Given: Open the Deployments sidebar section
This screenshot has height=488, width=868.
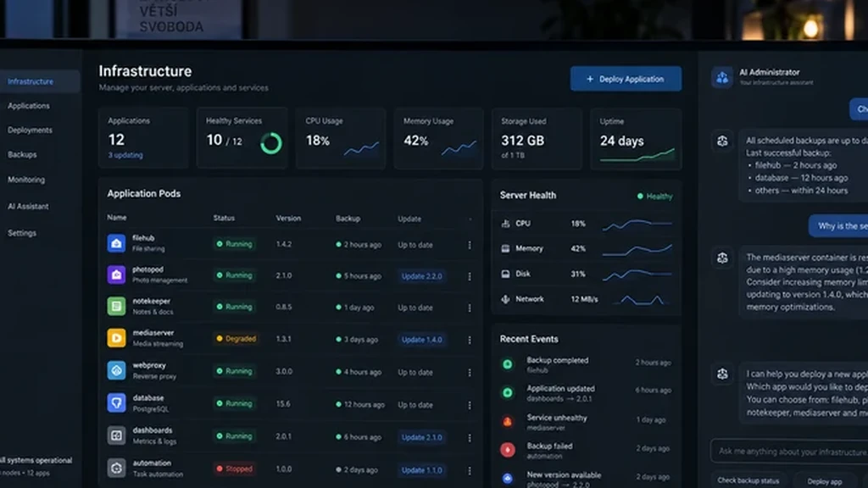Looking at the screenshot, I should coord(30,130).
